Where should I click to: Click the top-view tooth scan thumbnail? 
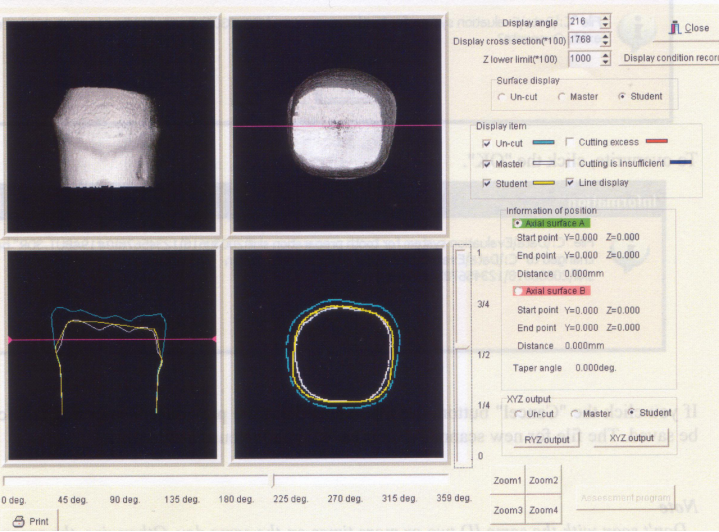pyautogui.click(x=337, y=125)
